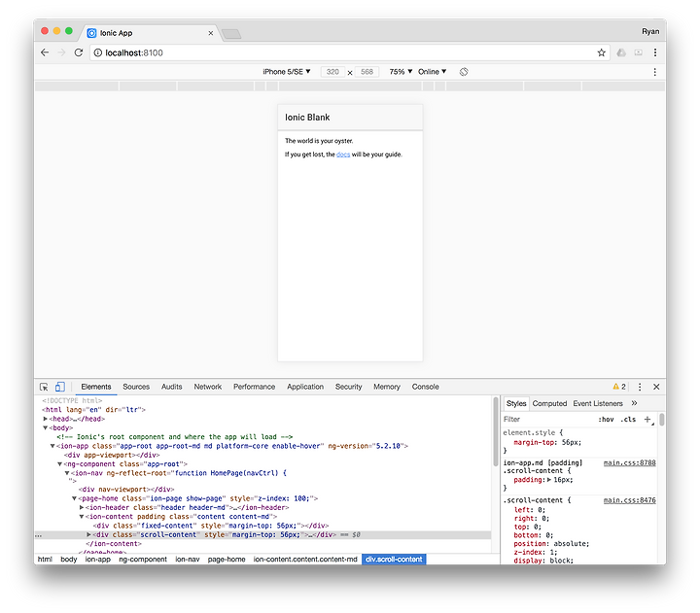The width and height of the screenshot is (700, 613).
Task: Open main.css:8788 source link
Action: coord(629,463)
